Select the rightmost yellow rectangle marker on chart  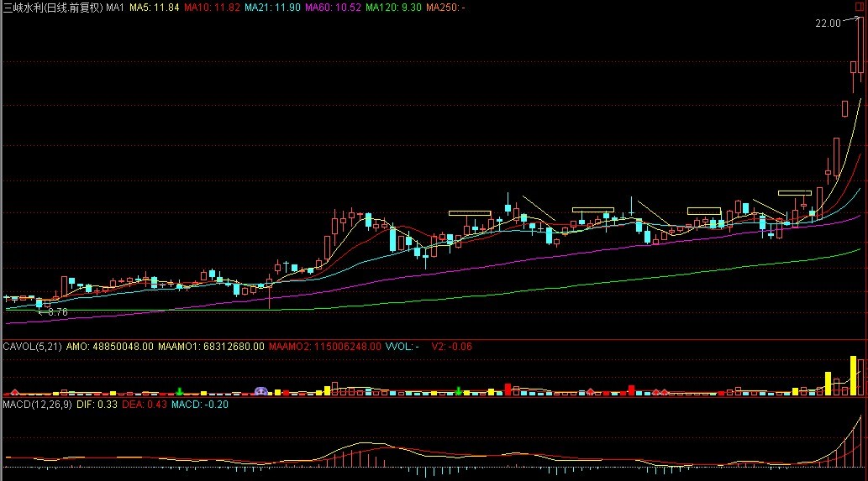click(794, 193)
